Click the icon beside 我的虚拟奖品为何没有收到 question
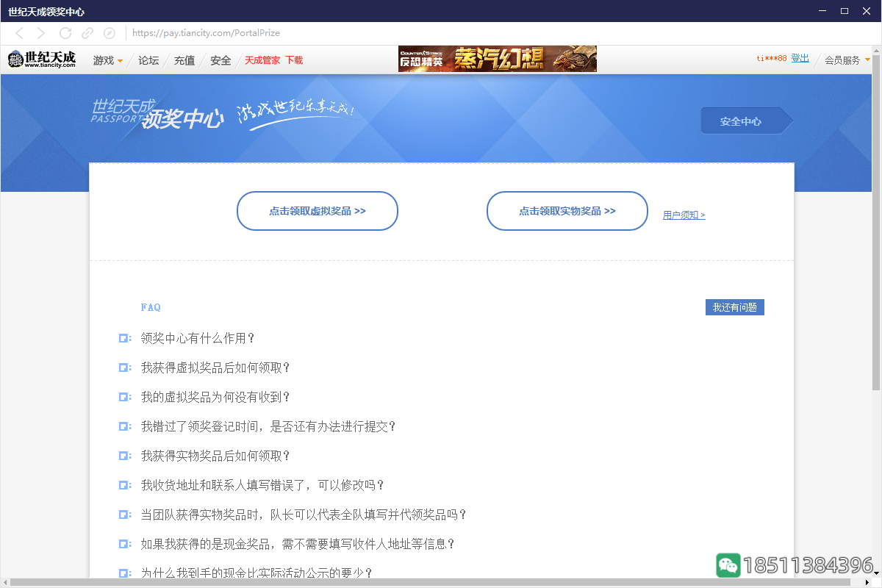The height and width of the screenshot is (588, 882). tap(124, 397)
